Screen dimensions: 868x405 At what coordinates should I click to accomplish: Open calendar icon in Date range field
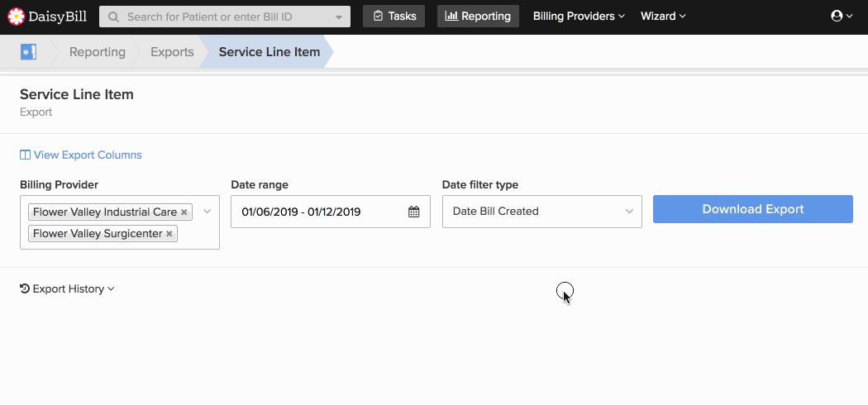(x=413, y=212)
